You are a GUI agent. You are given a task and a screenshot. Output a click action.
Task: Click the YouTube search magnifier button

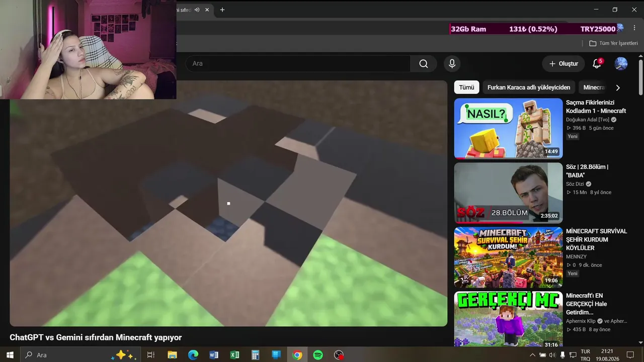tap(424, 64)
